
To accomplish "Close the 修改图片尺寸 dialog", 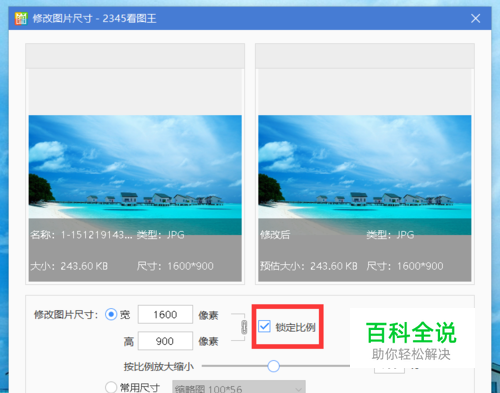I will [475, 18].
